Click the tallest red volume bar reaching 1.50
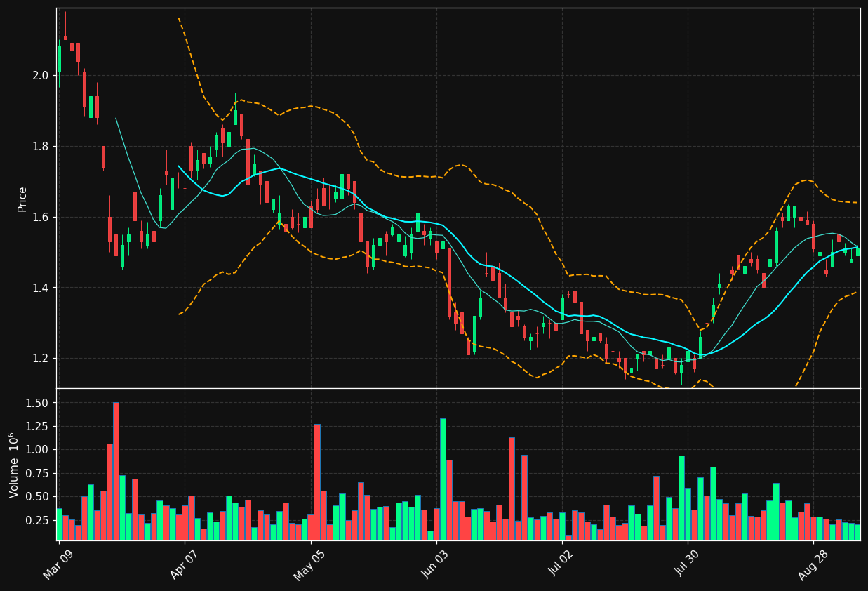Viewport: 868px width, 591px height. click(x=116, y=471)
